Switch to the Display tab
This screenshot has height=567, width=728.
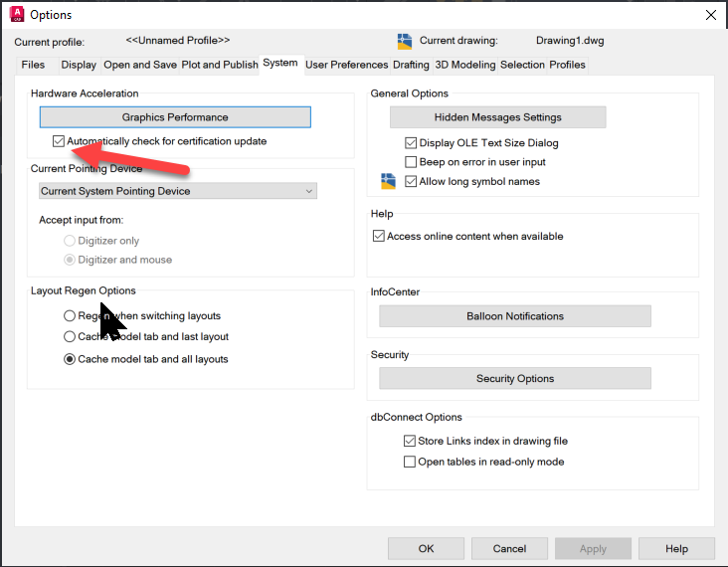point(79,65)
